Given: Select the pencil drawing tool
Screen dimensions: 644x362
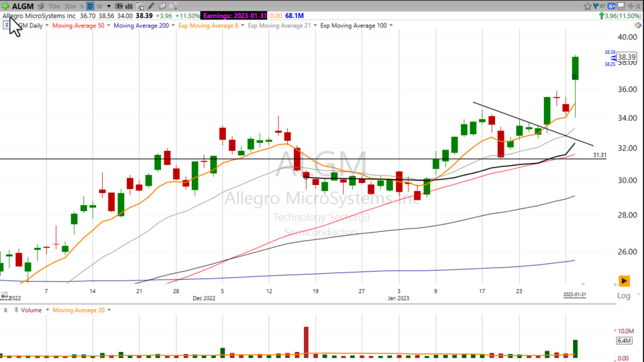Looking at the screenshot, I should 152,6.
